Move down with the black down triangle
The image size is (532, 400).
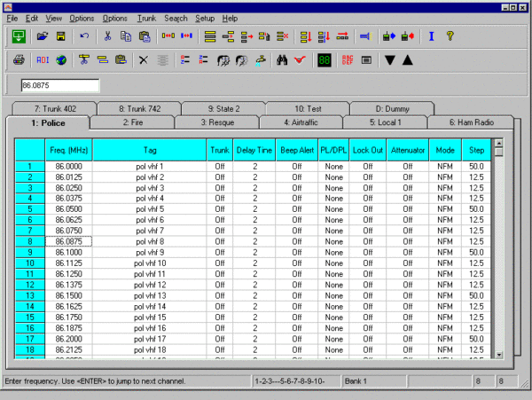(390, 60)
